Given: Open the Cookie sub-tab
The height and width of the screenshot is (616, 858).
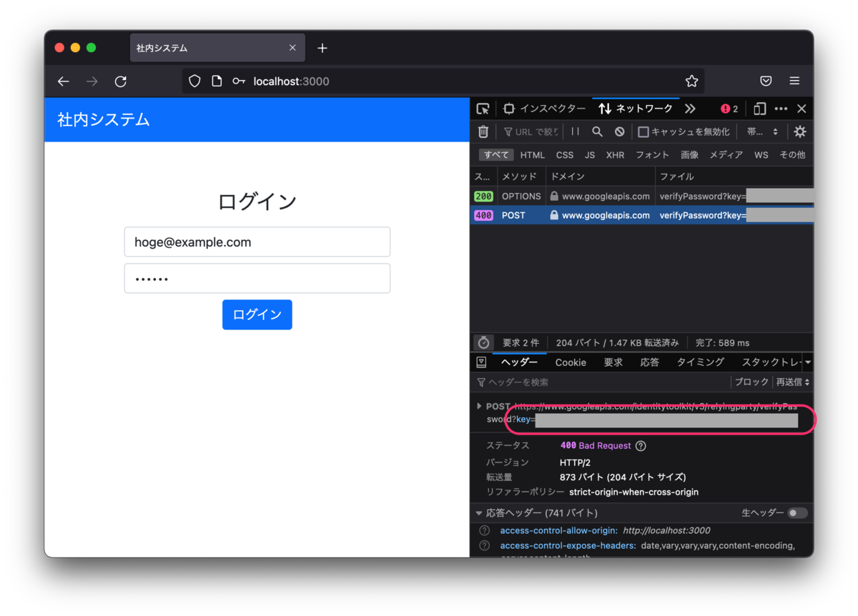Looking at the screenshot, I should point(570,362).
